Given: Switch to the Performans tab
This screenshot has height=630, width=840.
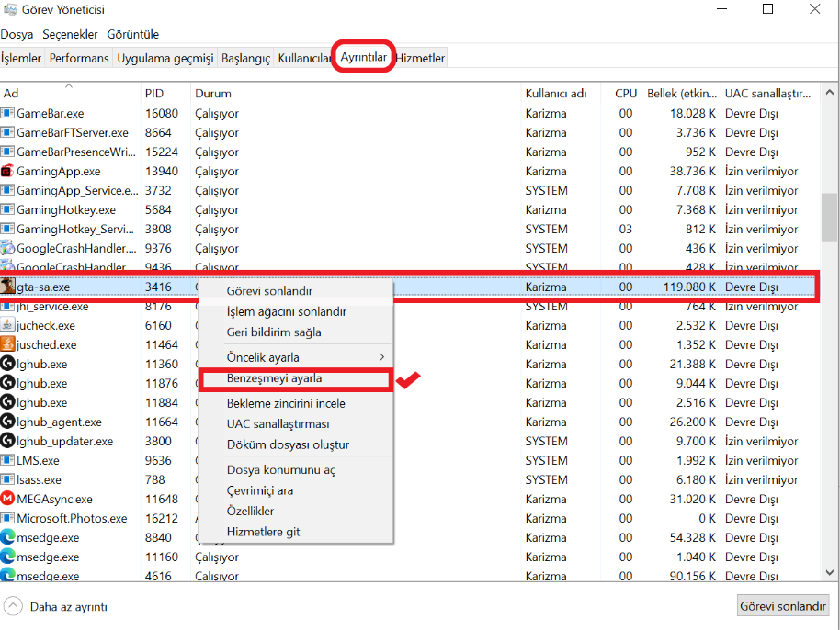Looking at the screenshot, I should coord(79,58).
